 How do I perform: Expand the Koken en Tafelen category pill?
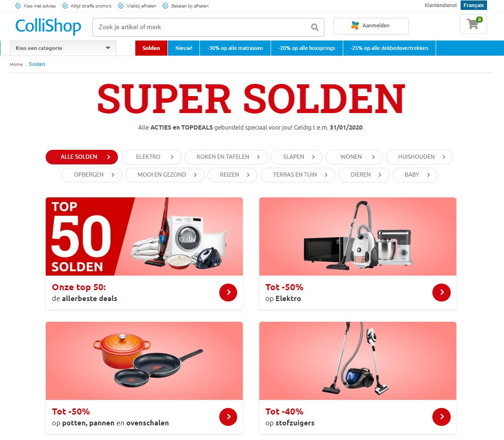click(226, 157)
